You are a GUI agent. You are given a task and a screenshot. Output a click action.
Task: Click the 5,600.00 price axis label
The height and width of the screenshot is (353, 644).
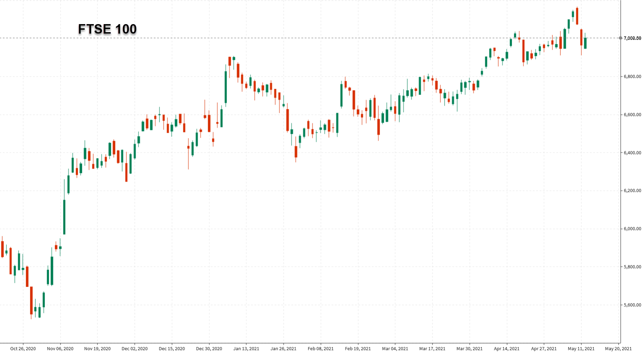632,305
